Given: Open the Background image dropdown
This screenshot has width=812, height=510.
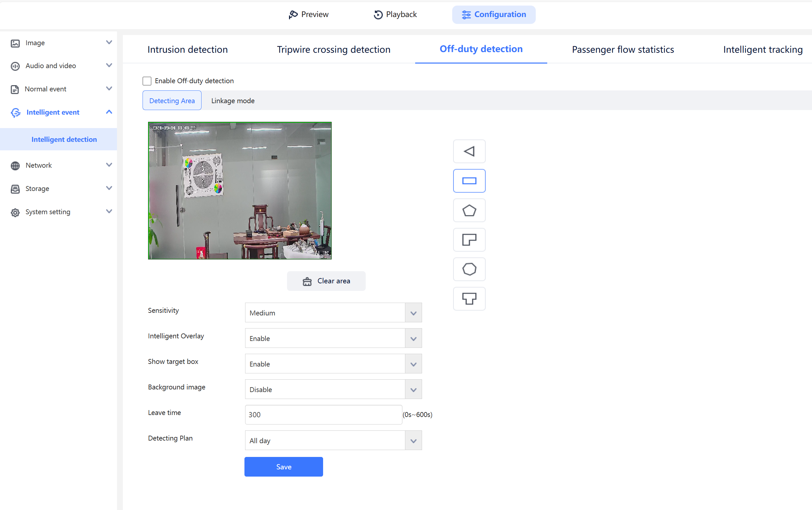Looking at the screenshot, I should click(333, 389).
